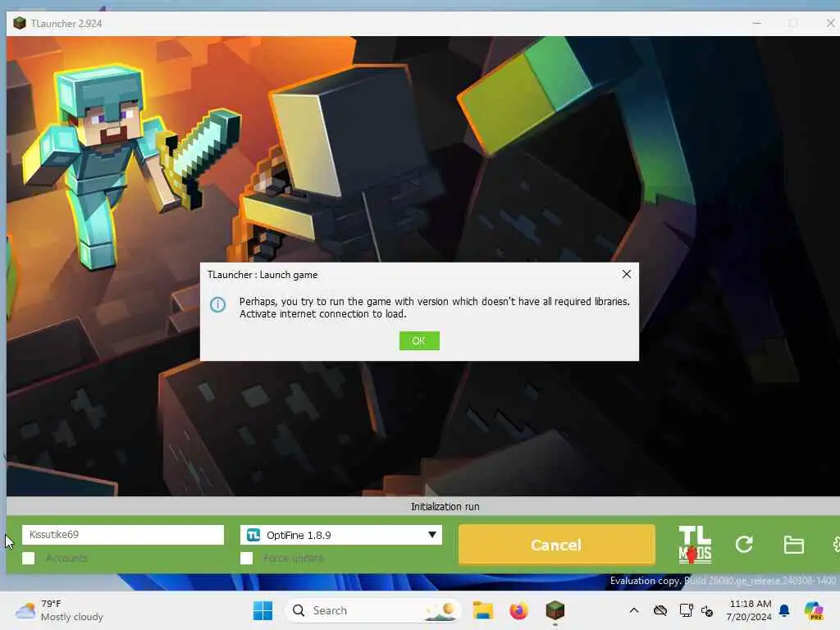This screenshot has height=630, width=840.
Task: Open the clock showing 11:18 AM
Action: click(749, 610)
